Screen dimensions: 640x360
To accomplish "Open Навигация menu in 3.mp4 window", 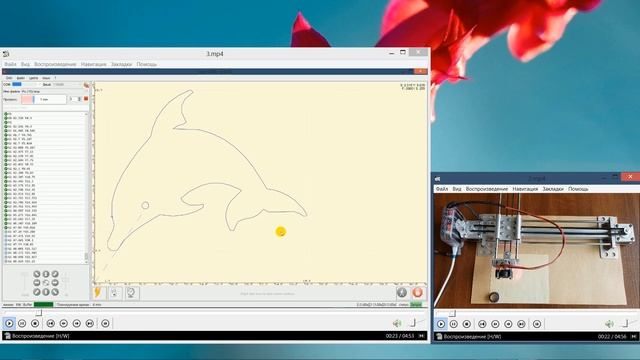I will 93,64.
